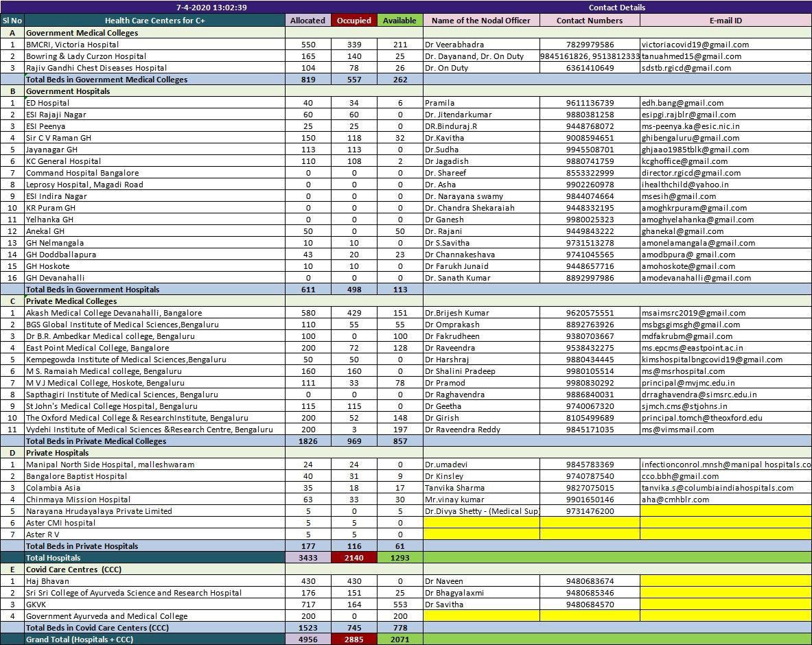Select the 'Contact Numbers' header cell

[x=590, y=21]
